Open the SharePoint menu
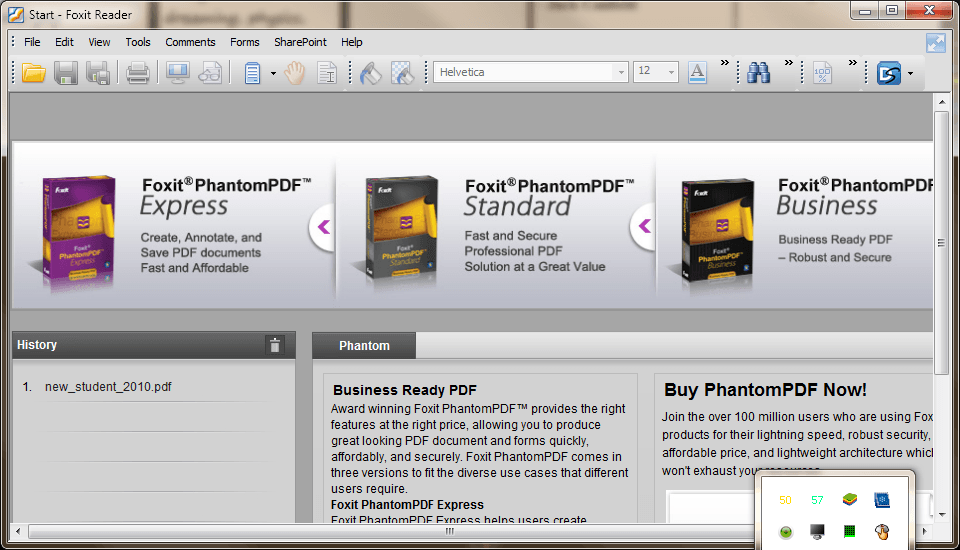Screen dimensions: 960x550 (x=301, y=42)
